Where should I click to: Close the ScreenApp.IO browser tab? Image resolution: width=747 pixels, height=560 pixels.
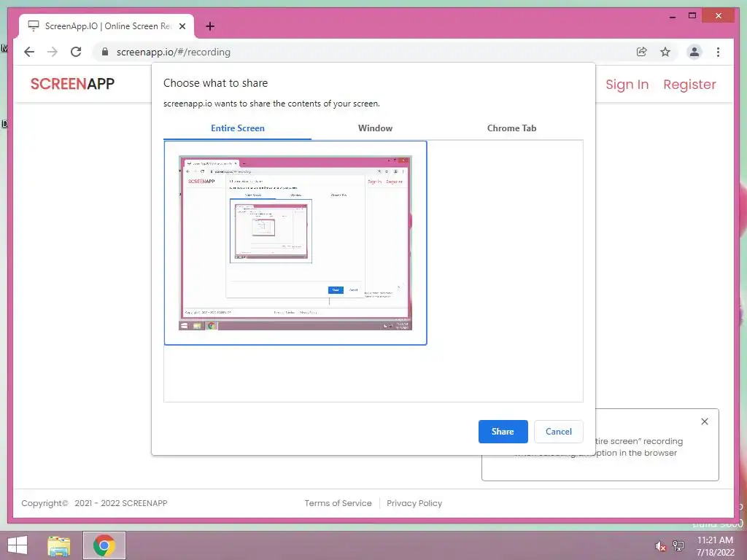click(182, 26)
